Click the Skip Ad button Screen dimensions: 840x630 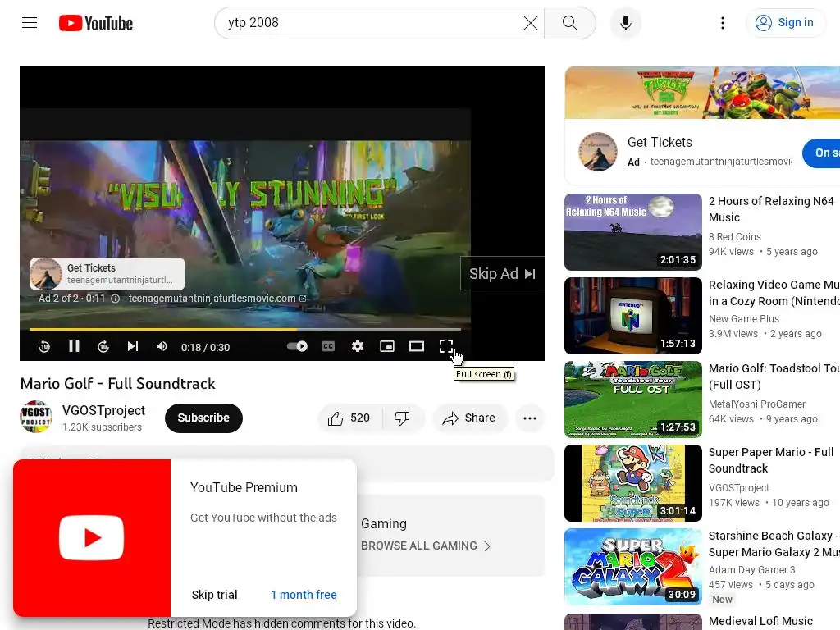502,274
